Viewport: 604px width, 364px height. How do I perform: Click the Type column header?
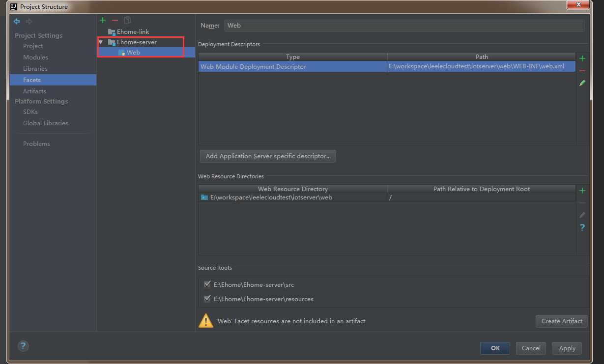coord(293,57)
